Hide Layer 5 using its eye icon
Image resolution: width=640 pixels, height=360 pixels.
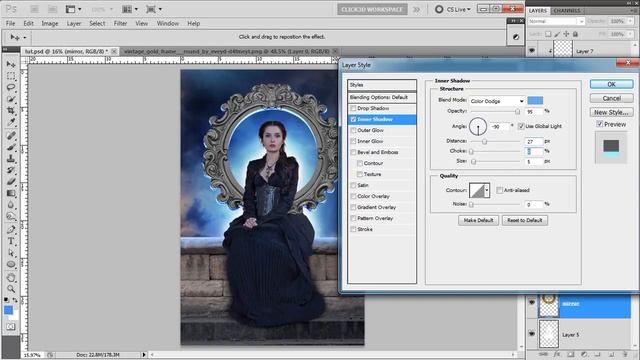(532, 334)
